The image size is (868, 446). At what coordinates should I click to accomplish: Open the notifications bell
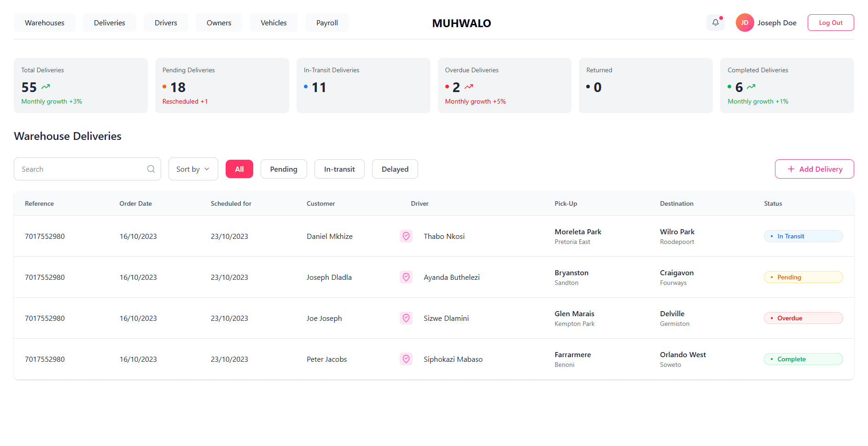[x=715, y=23]
